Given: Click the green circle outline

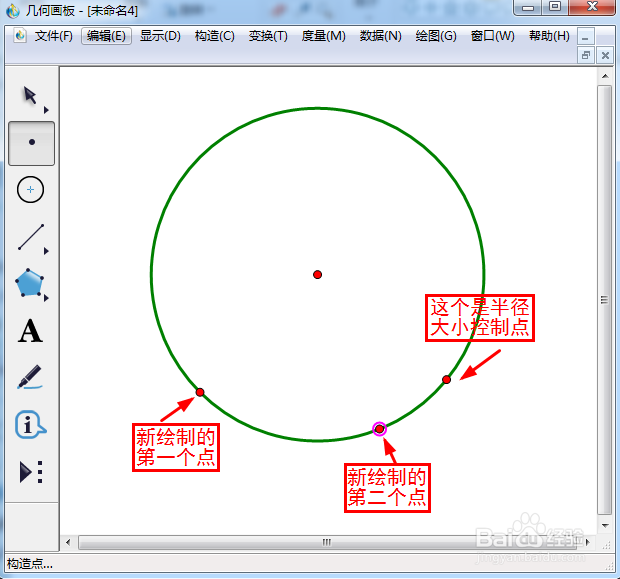Looking at the screenshot, I should point(318,108).
